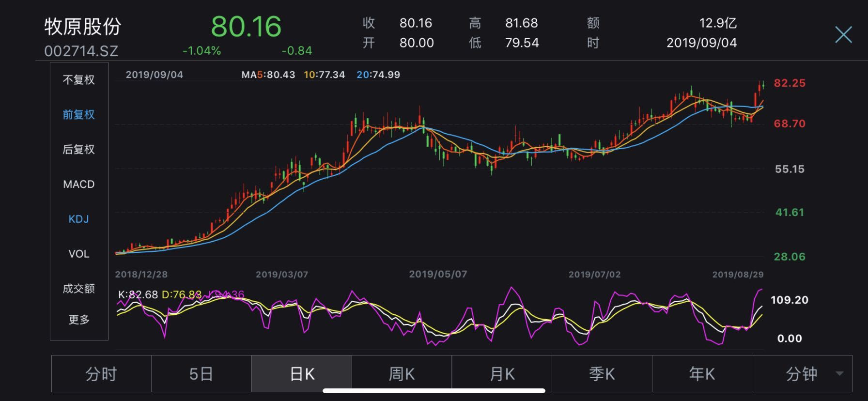Switch the indicator to VOL

pyautogui.click(x=78, y=254)
